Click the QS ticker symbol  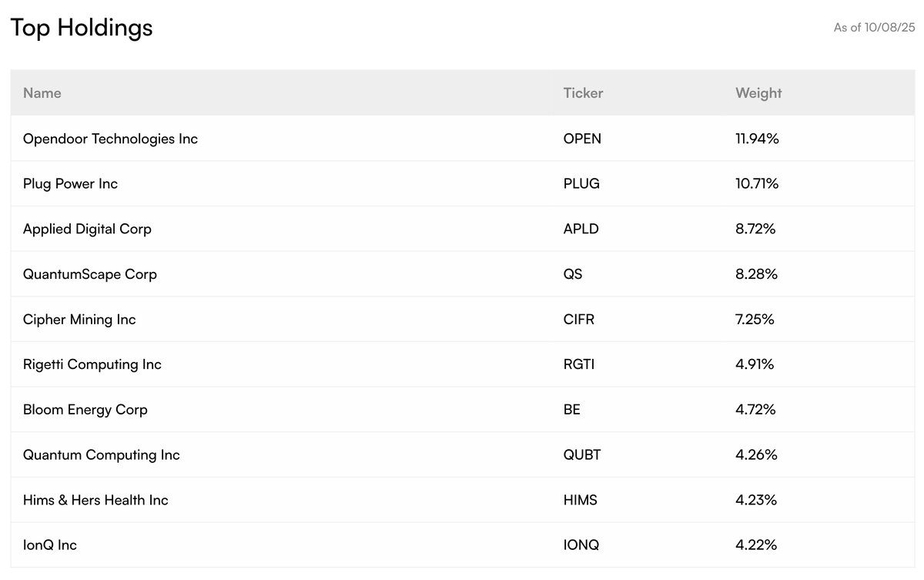coord(572,274)
